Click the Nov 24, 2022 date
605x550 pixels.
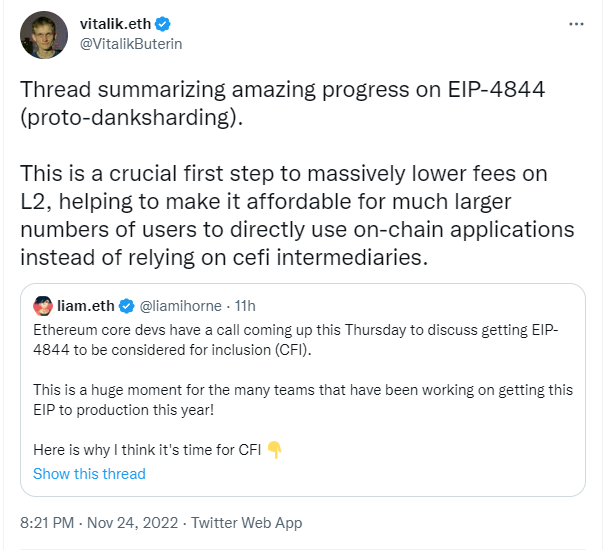[x=132, y=523]
